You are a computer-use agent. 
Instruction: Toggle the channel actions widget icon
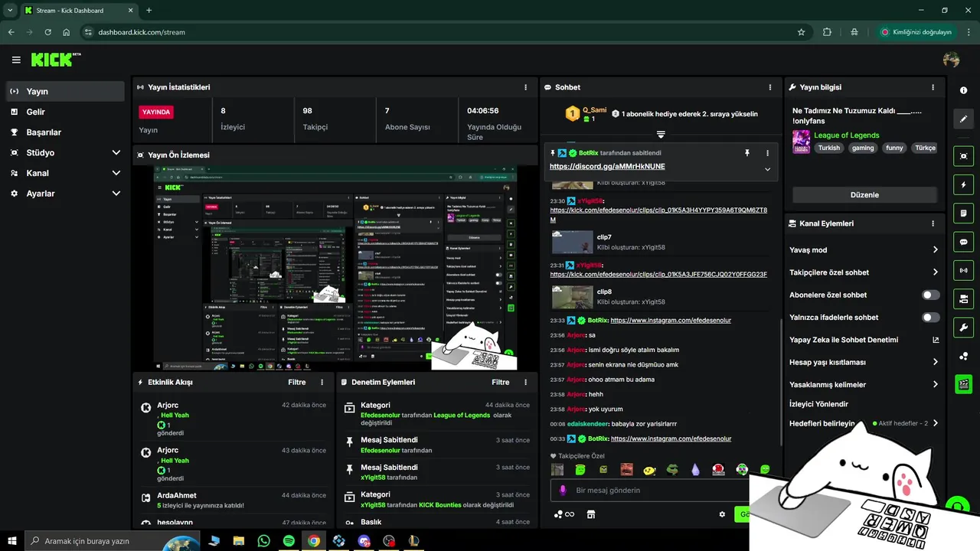pyautogui.click(x=963, y=298)
